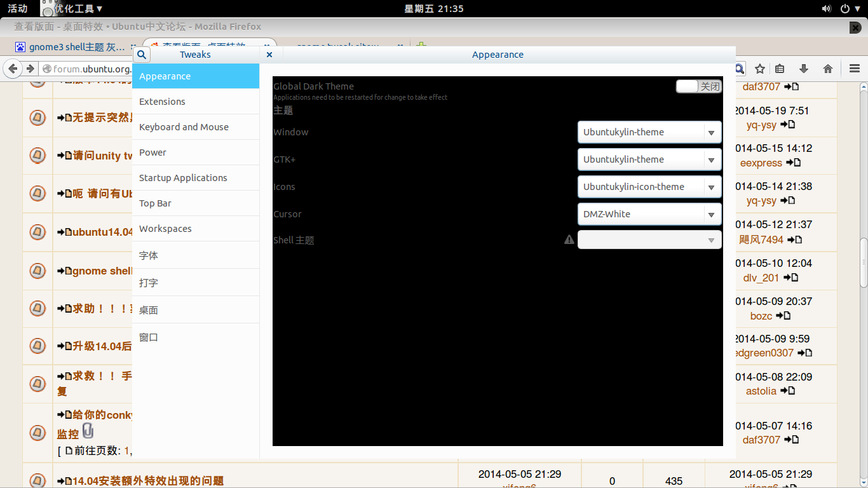Go back using Firefox back arrow
Viewport: 868px width, 488px height.
tap(12, 69)
